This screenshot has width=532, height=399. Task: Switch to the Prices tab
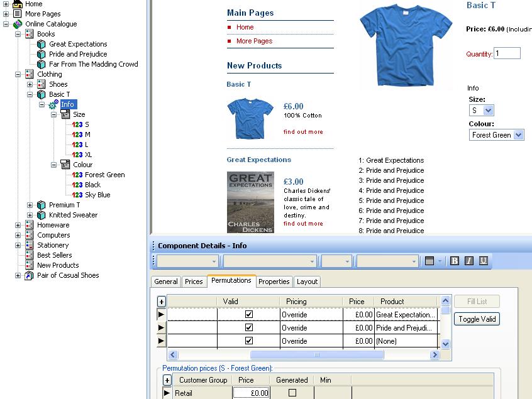click(194, 281)
